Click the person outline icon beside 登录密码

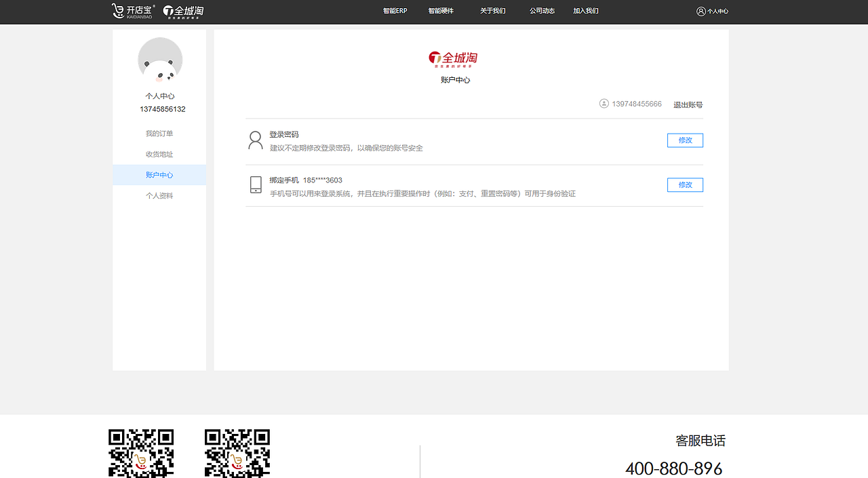[x=256, y=140]
